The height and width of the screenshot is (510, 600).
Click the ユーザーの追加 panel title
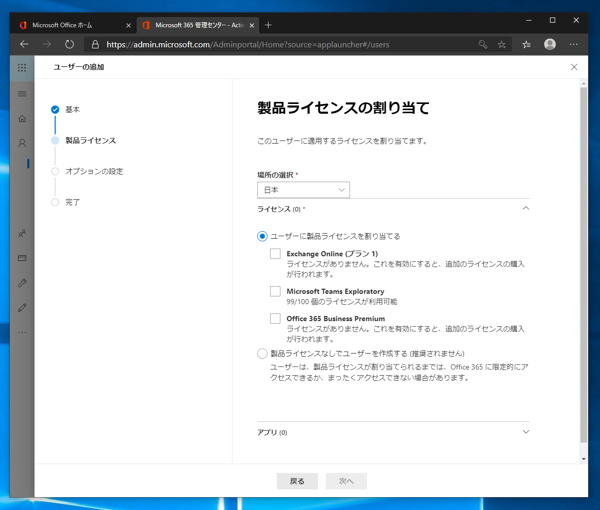click(79, 67)
